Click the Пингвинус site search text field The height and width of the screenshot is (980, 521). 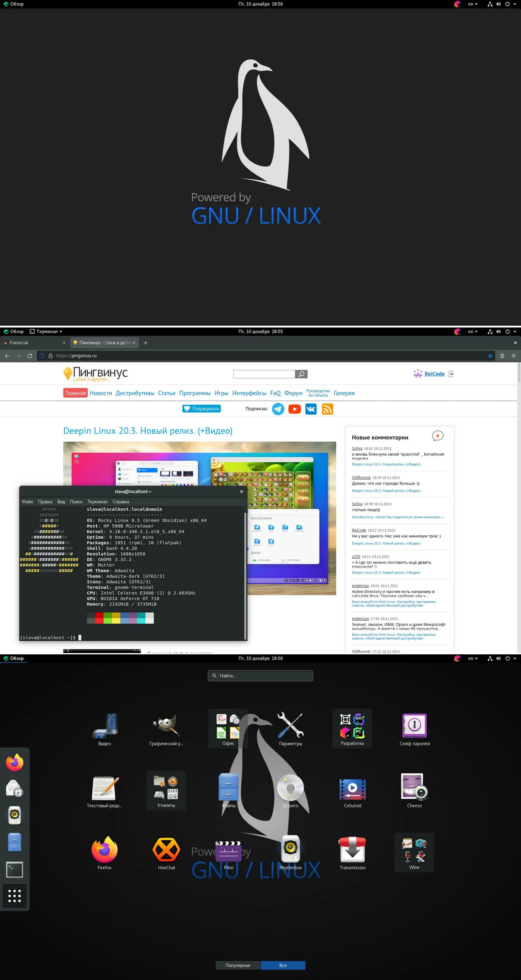[264, 374]
